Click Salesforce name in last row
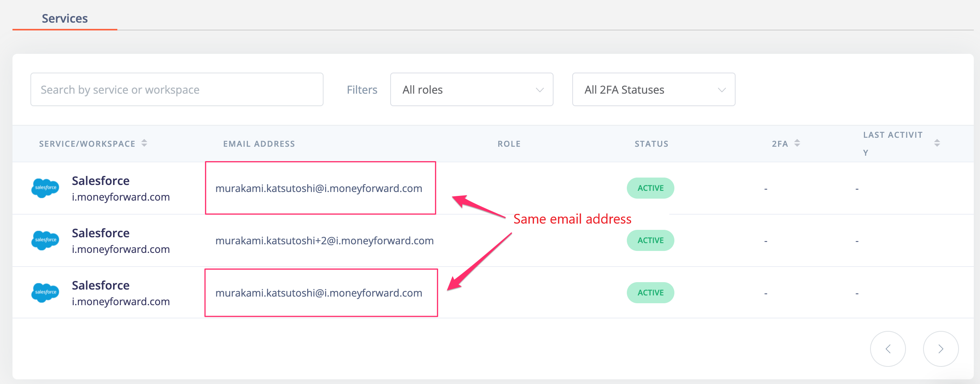 101,285
